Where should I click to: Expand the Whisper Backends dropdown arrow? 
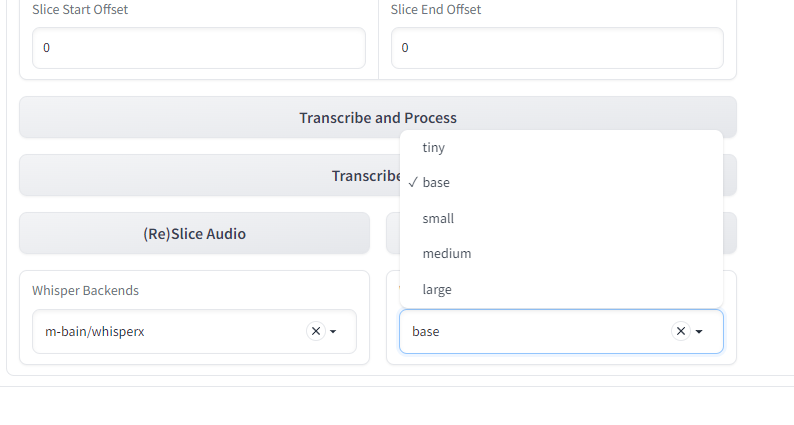(333, 332)
